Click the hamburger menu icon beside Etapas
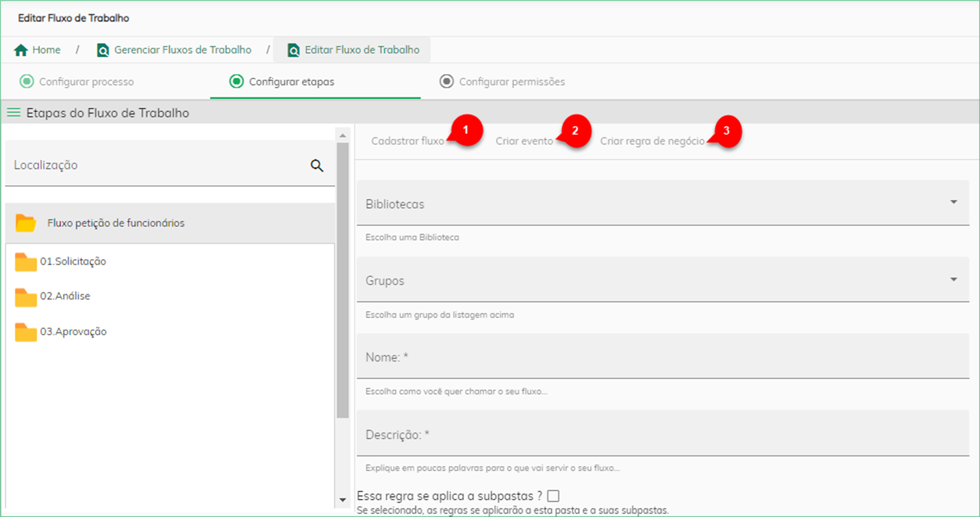This screenshot has width=980, height=517. (x=13, y=112)
